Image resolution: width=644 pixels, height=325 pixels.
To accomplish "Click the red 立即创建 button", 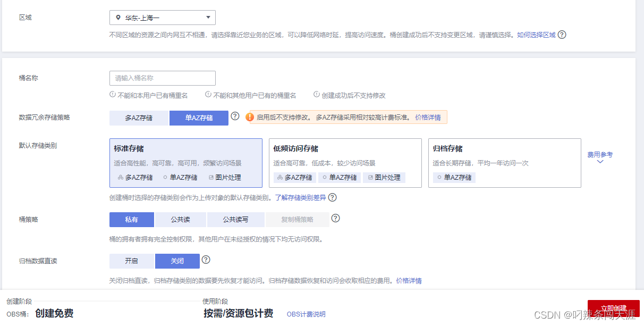I will (615, 310).
